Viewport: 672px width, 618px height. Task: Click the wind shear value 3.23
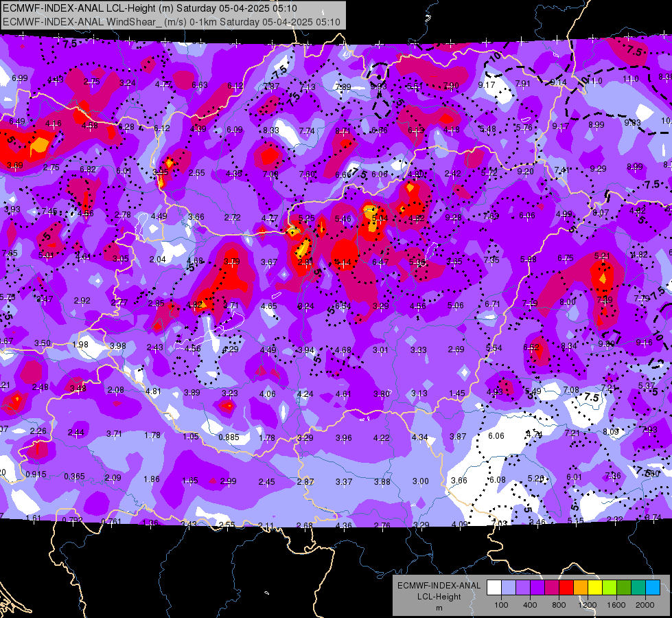click(x=229, y=393)
